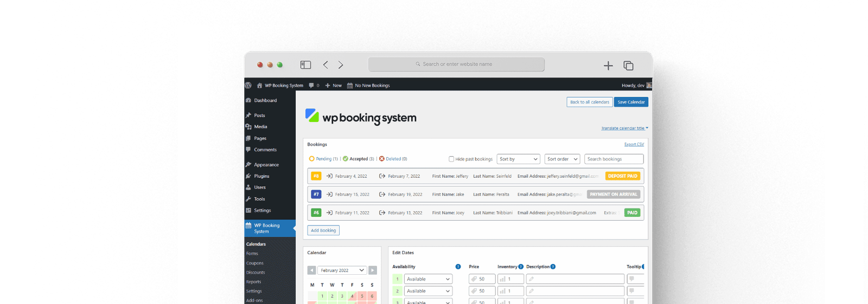Viewport: 868px width, 304px height.
Task: Open Appearance in the admin sidebar
Action: point(266,165)
